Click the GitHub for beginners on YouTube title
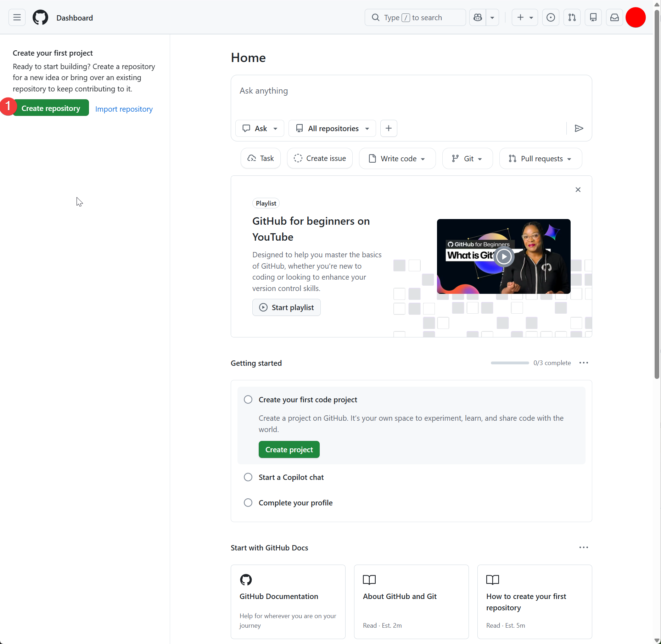This screenshot has height=644, width=661. point(311,229)
